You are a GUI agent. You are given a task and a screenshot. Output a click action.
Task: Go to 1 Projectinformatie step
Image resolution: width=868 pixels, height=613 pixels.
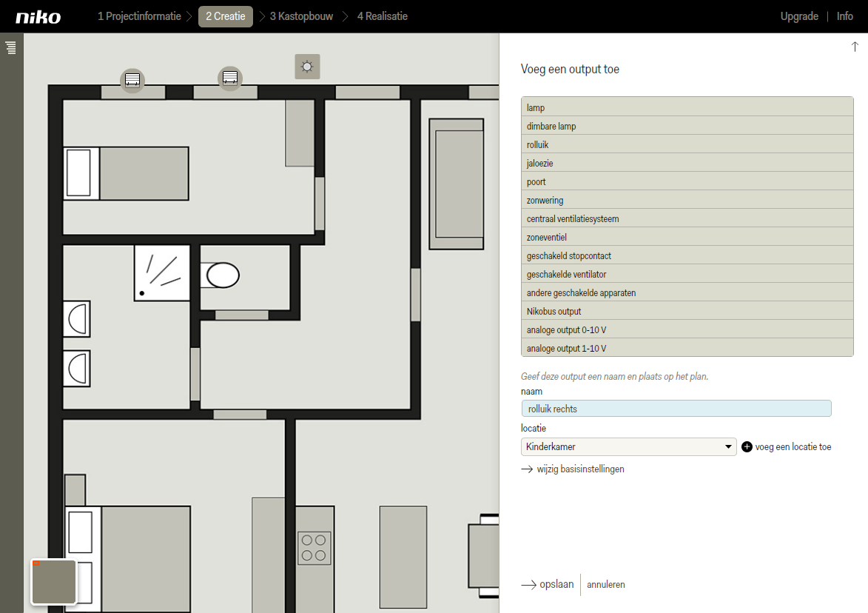coord(140,16)
